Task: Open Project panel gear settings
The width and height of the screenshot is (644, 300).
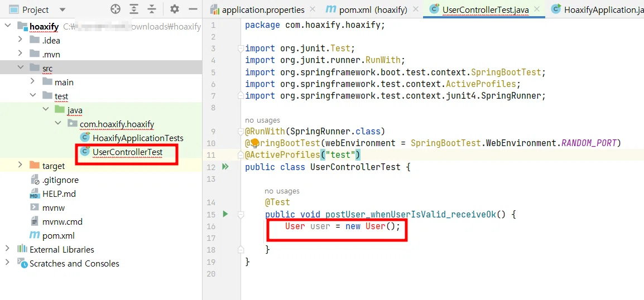Action: click(x=175, y=9)
